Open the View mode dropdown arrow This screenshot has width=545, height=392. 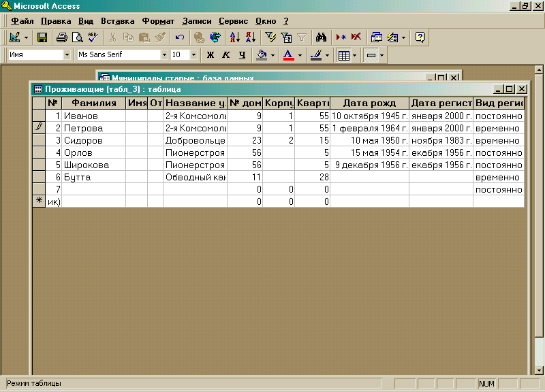pyautogui.click(x=26, y=37)
